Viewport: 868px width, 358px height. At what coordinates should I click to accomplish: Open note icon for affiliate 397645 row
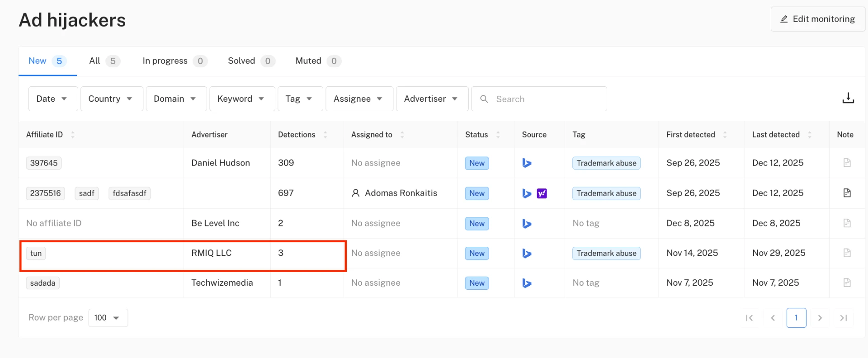847,163
